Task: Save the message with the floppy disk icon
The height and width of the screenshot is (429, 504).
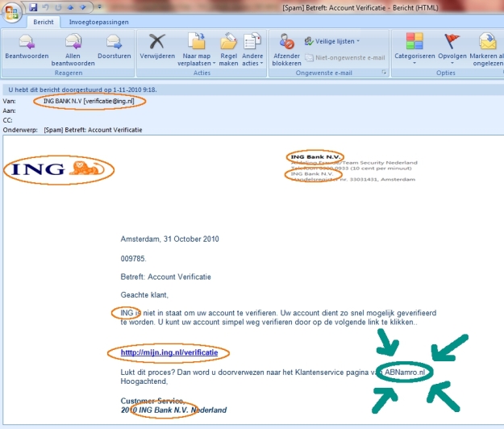Action: pos(33,7)
